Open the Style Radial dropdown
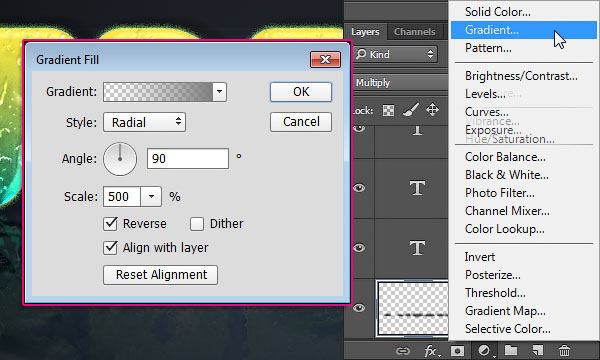The image size is (600, 360). pos(144,122)
